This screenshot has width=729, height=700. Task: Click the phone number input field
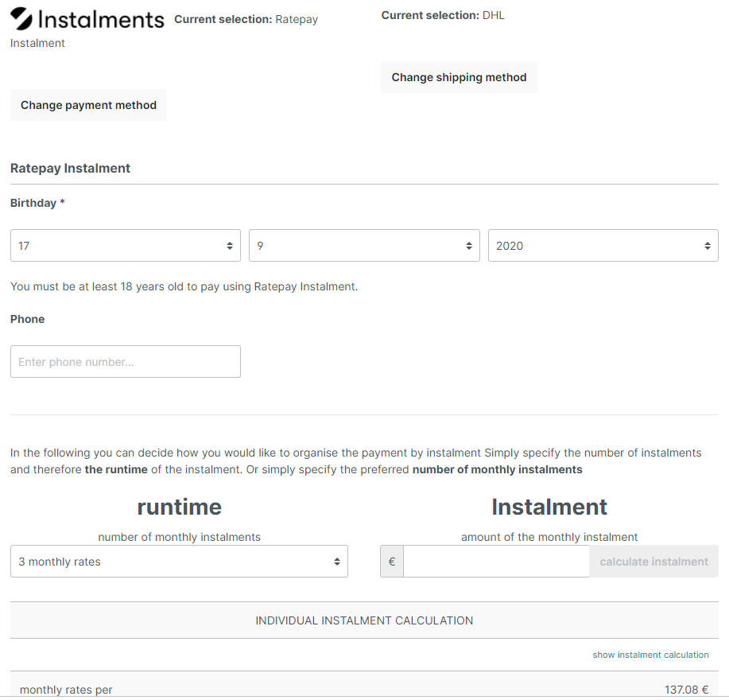point(126,361)
